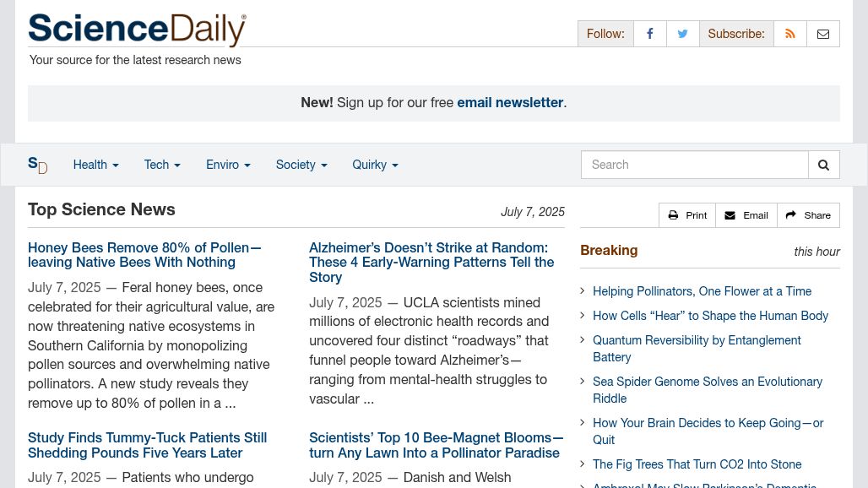Follow ScienceDaily via the Twitter bird icon
868x488 pixels.
[x=682, y=34]
